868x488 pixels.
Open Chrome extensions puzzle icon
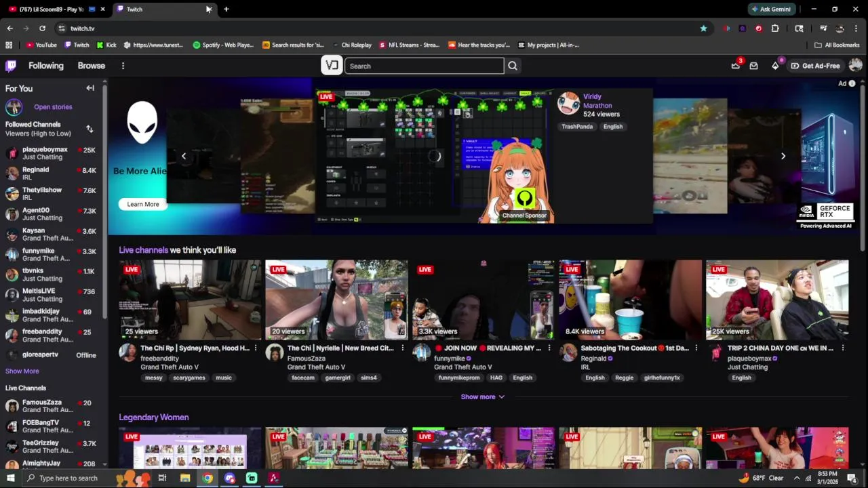(775, 28)
